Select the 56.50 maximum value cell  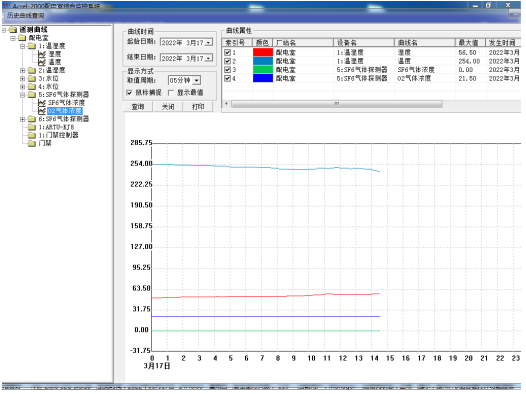click(x=467, y=53)
